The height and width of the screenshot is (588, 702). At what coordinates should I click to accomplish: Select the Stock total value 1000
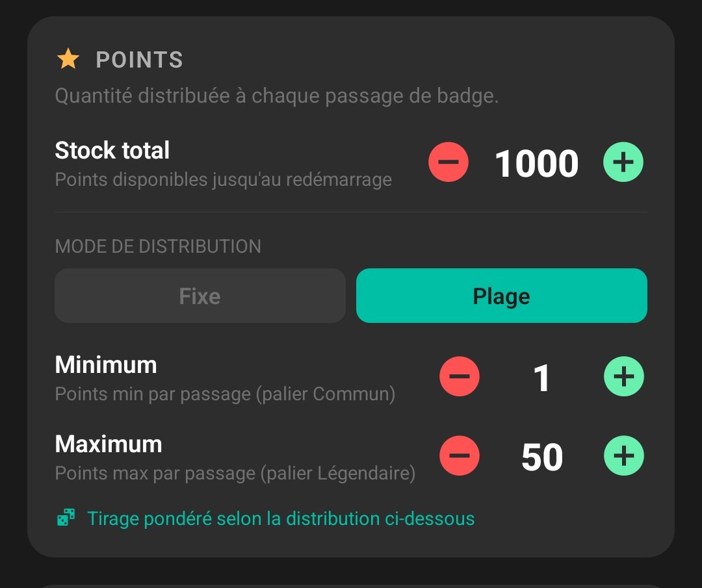pos(537,162)
